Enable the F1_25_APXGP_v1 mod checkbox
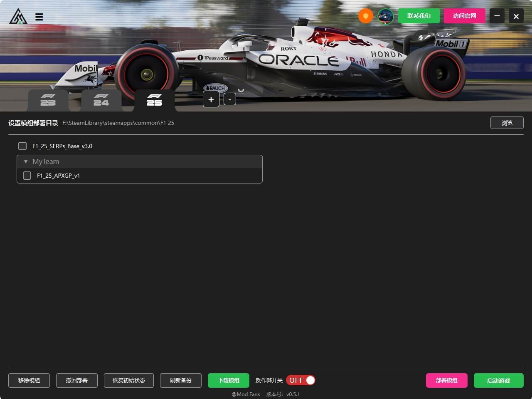 click(x=27, y=176)
